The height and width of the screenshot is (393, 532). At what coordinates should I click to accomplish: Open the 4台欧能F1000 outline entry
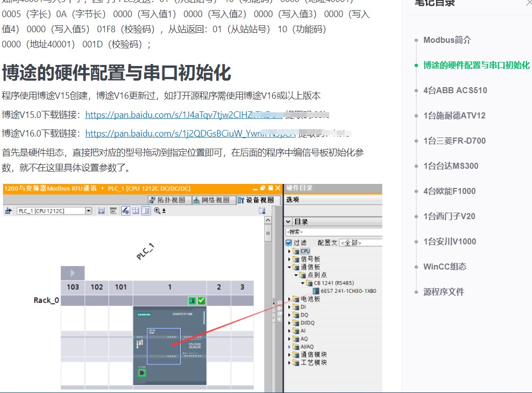click(449, 191)
